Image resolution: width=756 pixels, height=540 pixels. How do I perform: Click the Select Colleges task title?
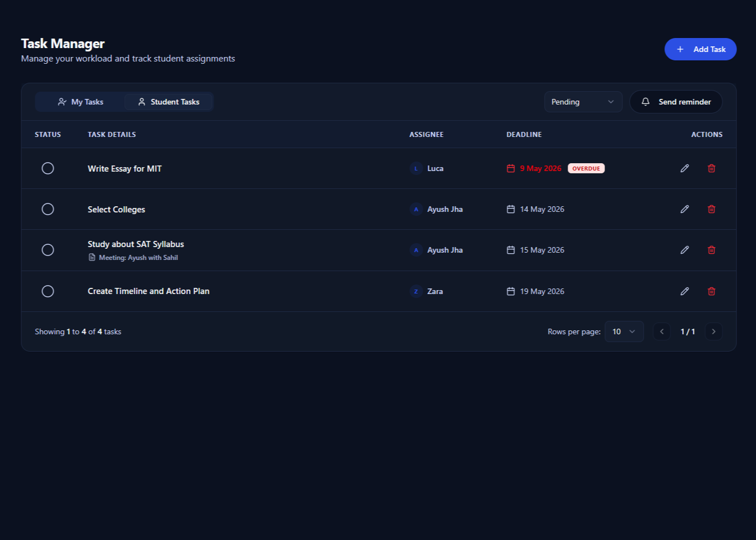[116, 210]
